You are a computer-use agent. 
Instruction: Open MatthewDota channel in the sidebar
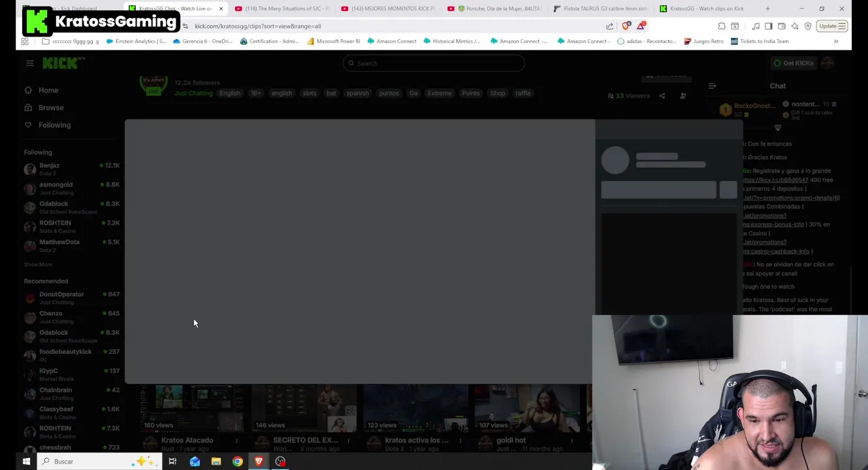(72, 245)
